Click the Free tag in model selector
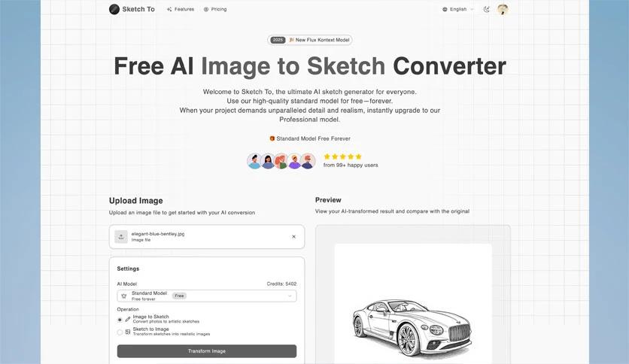 tap(179, 296)
